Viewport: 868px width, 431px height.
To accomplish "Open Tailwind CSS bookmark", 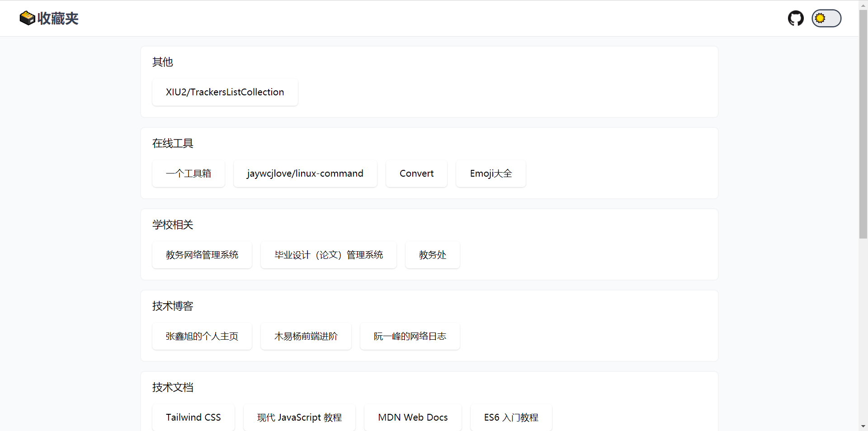I will [193, 417].
